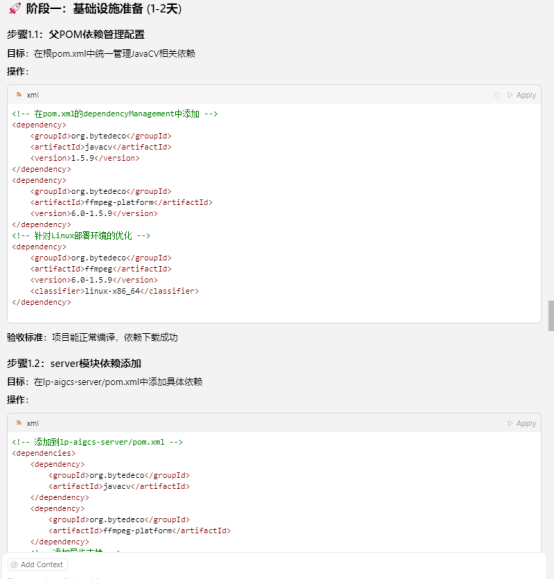Viewport: 554px width, 579px height.
Task: Click the <dependencies> opening tag line
Action: 44,453
